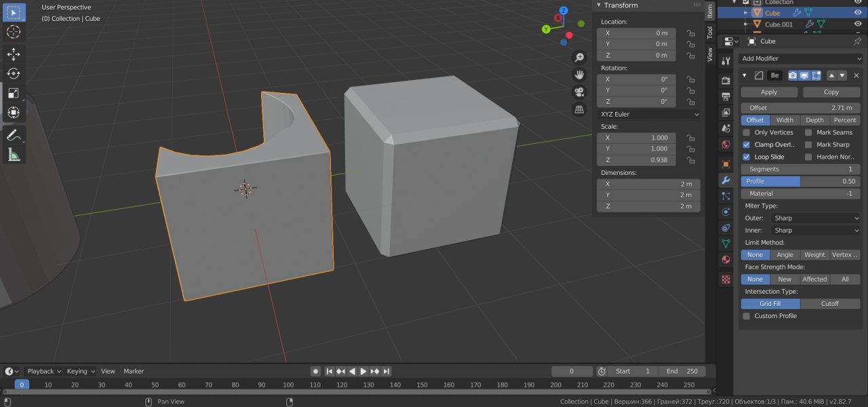868x407 pixels.
Task: Toggle bevel modifier viewport display
Action: pyautogui.click(x=804, y=75)
